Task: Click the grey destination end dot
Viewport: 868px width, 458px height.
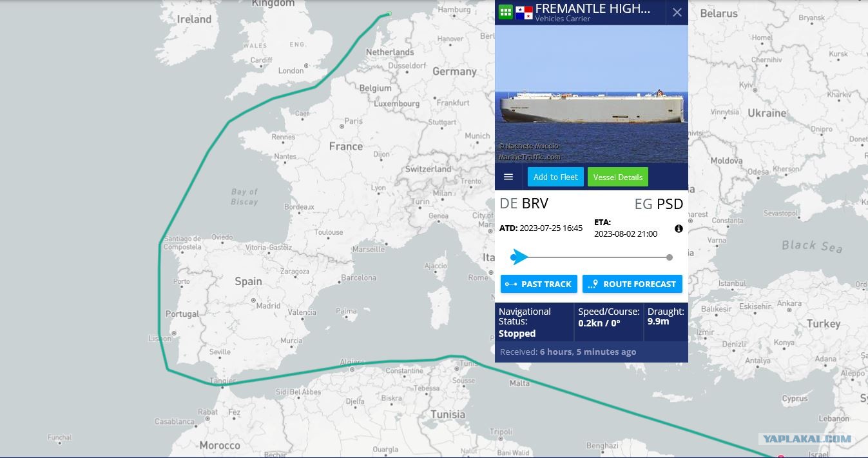Action: 670,257
